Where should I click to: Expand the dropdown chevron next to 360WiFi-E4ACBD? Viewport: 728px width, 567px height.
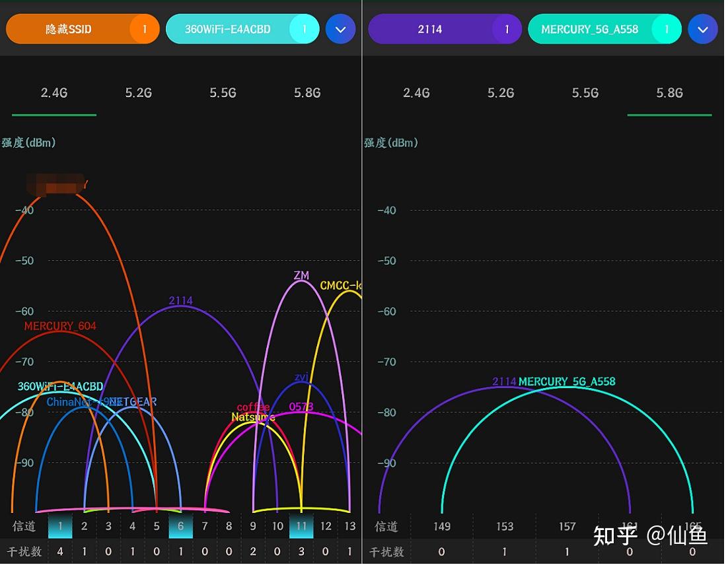tap(341, 29)
